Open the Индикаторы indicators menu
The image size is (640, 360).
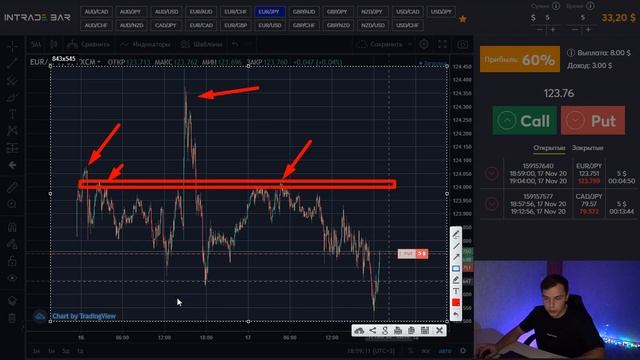pos(146,44)
